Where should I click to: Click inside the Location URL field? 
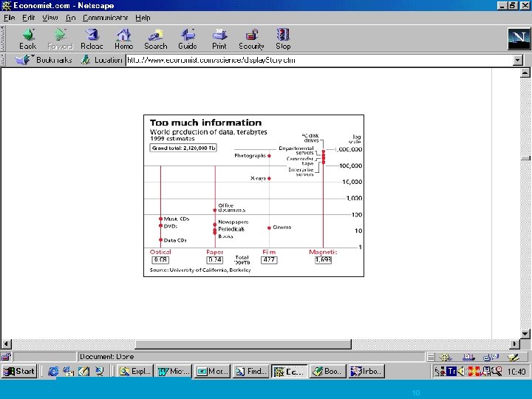point(319,61)
